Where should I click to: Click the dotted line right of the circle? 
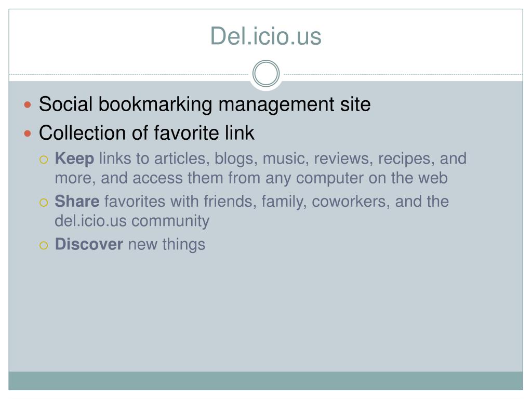[403, 74]
